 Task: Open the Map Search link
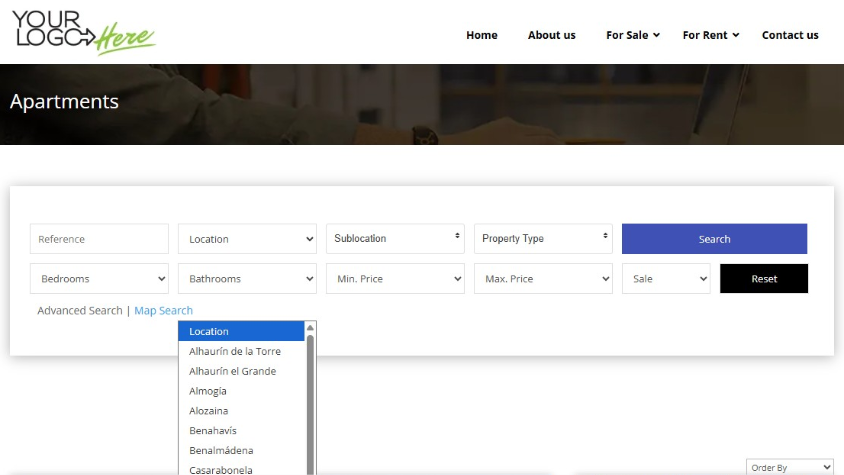[x=164, y=311]
